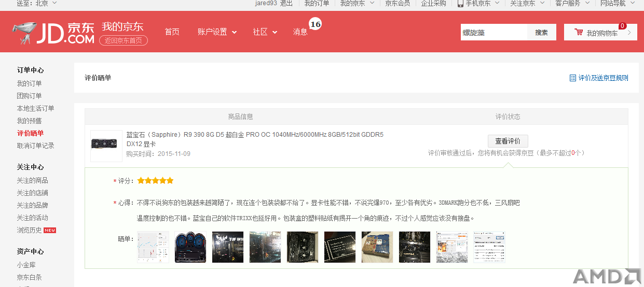Open the 账户设置 dropdown menu
Viewport: 644px width, 287px height.
pos(217,32)
